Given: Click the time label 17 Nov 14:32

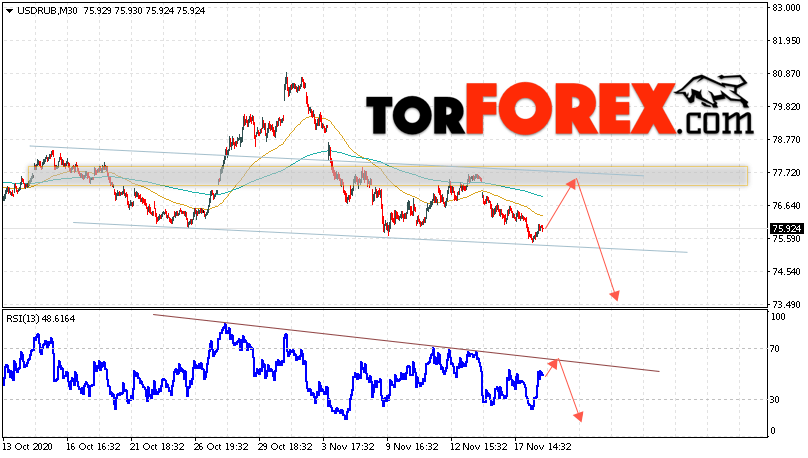Looking at the screenshot, I should click(x=541, y=446).
